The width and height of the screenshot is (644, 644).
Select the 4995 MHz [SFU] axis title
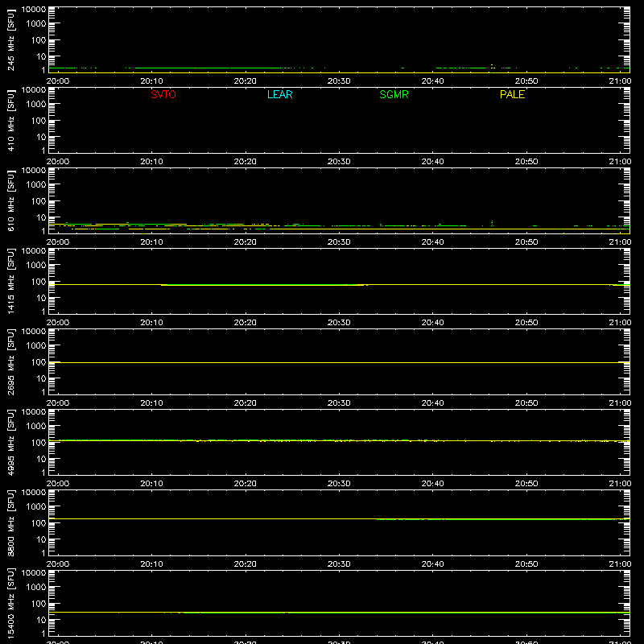pos(10,442)
